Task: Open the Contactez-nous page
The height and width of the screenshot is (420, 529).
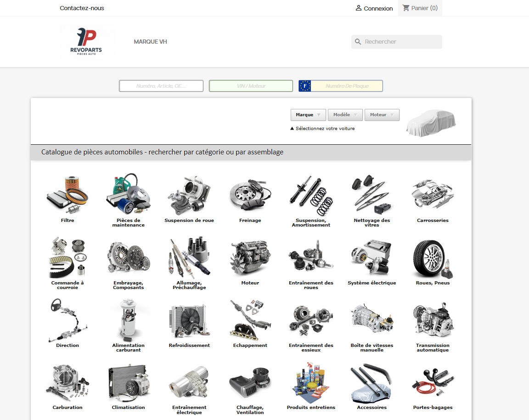Action: [x=82, y=8]
